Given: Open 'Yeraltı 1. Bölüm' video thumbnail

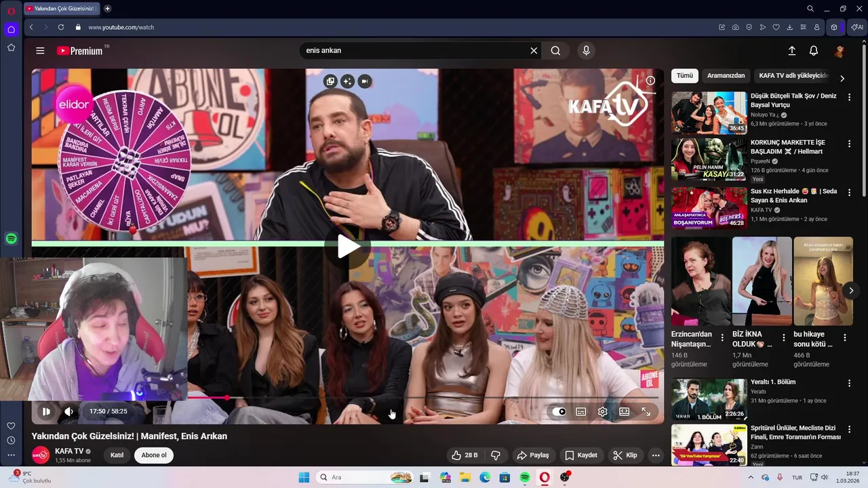Looking at the screenshot, I should click(x=709, y=399).
